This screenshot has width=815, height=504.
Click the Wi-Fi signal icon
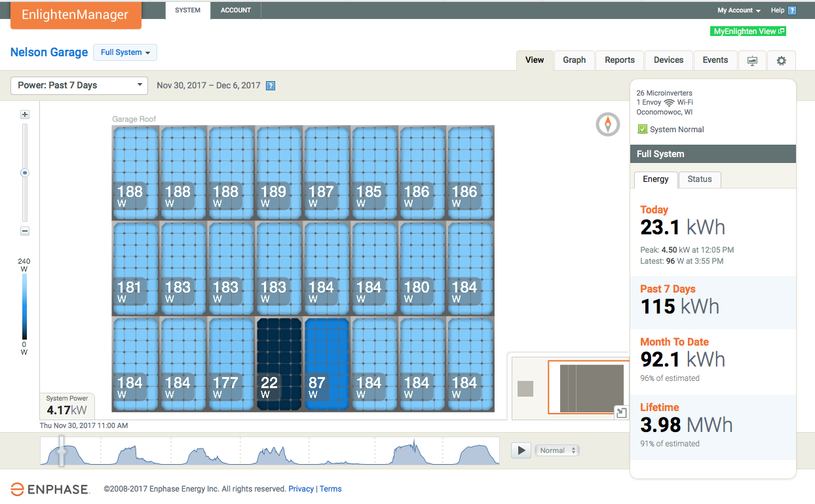pyautogui.click(x=669, y=103)
